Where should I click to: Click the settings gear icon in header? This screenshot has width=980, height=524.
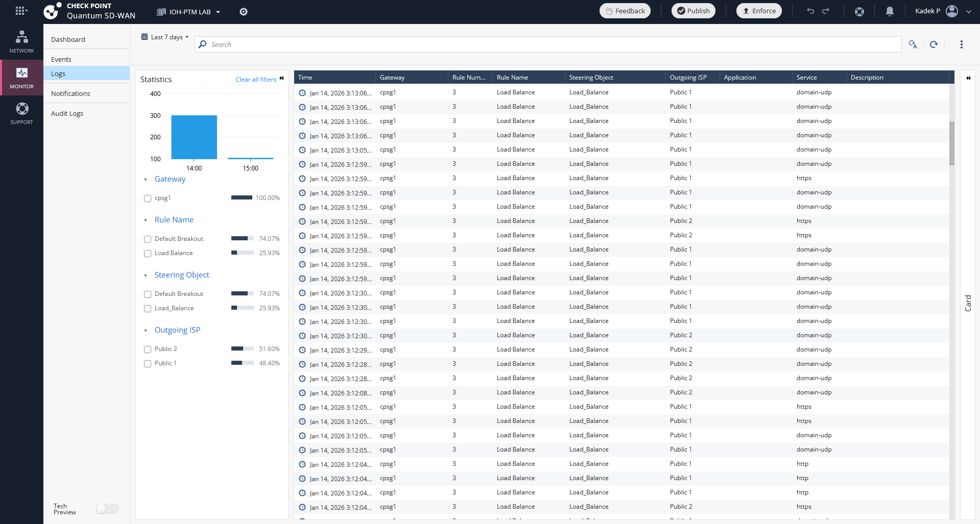[244, 12]
